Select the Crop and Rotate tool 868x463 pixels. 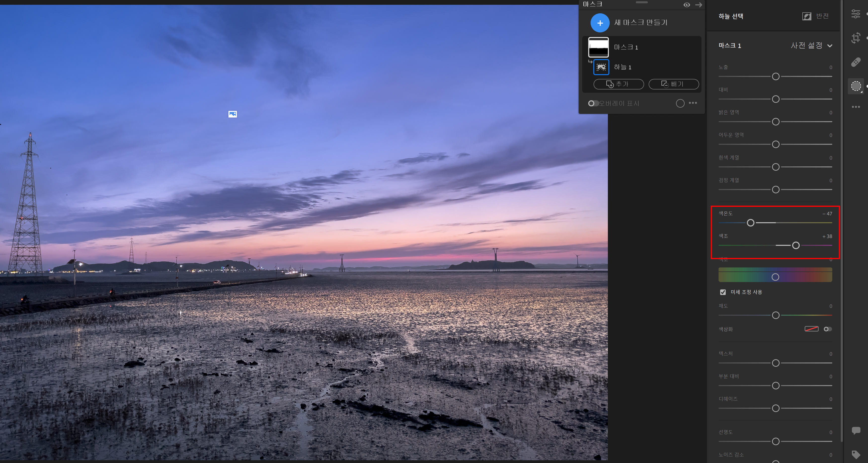click(x=855, y=38)
